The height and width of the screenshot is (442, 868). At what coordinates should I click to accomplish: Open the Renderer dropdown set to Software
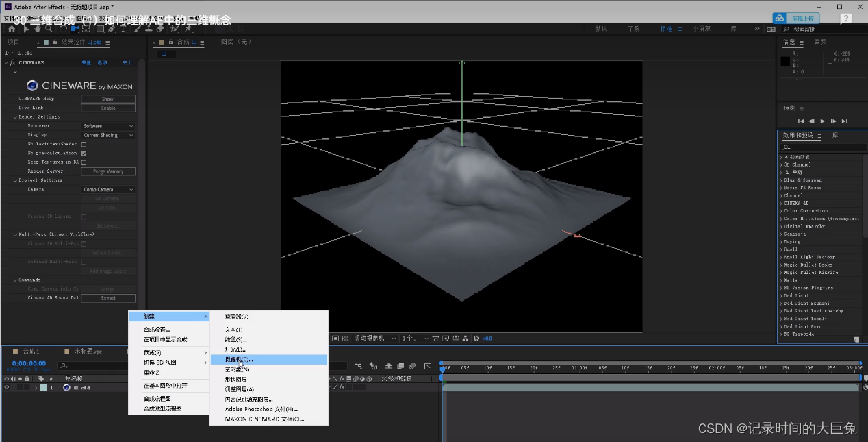pyautogui.click(x=108, y=126)
